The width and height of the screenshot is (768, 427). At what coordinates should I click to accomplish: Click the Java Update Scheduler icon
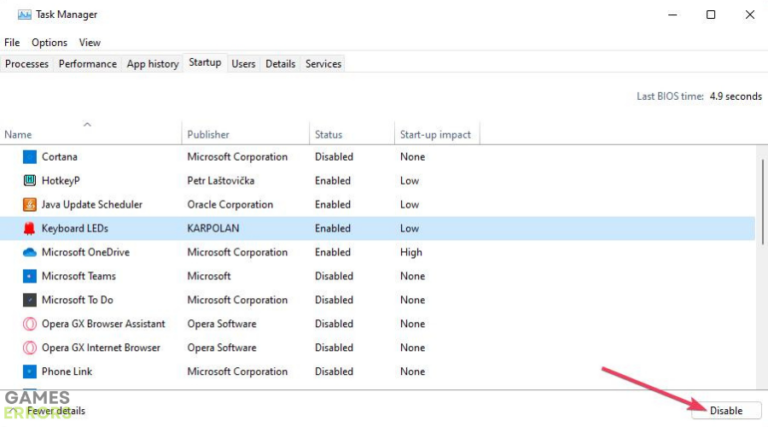coord(30,205)
